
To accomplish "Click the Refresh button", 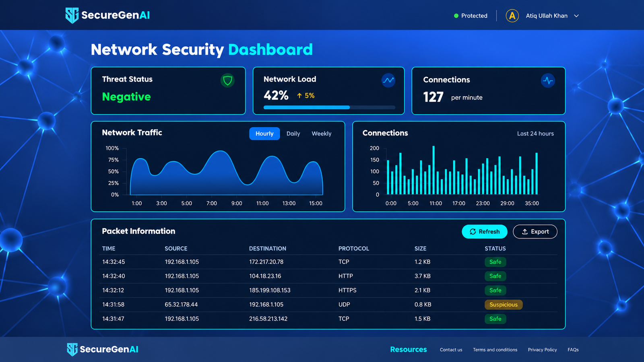I will [485, 232].
